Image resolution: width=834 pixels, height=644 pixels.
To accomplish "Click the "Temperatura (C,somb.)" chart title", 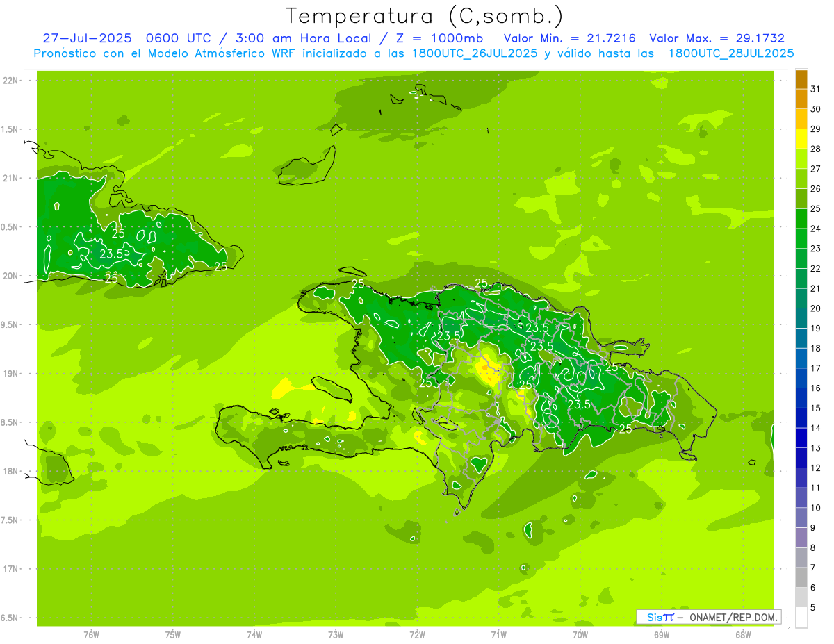I will coord(425,16).
